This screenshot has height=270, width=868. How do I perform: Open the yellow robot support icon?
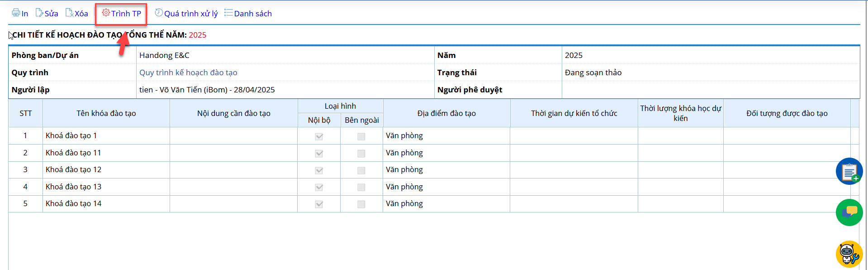point(849,254)
